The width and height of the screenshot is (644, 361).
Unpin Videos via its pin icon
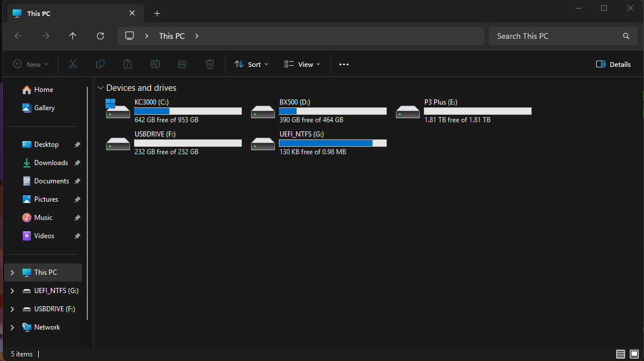click(77, 236)
